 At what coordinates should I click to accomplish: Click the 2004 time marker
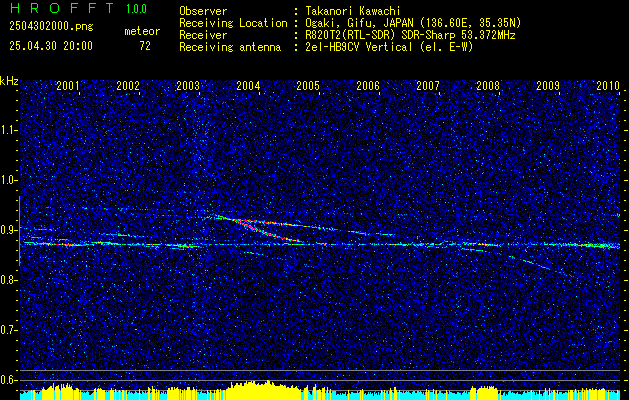(x=248, y=86)
